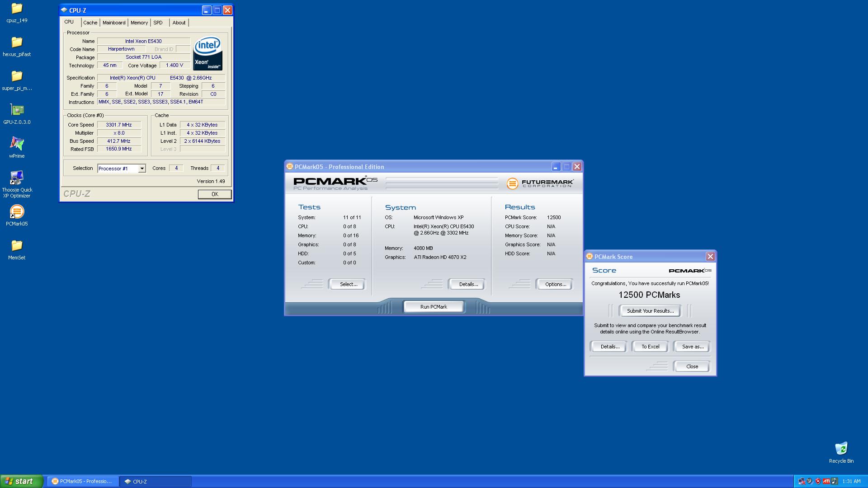Screen dimensions: 868x488
Task: Click the Run PCMark button
Action: pyautogui.click(x=434, y=306)
